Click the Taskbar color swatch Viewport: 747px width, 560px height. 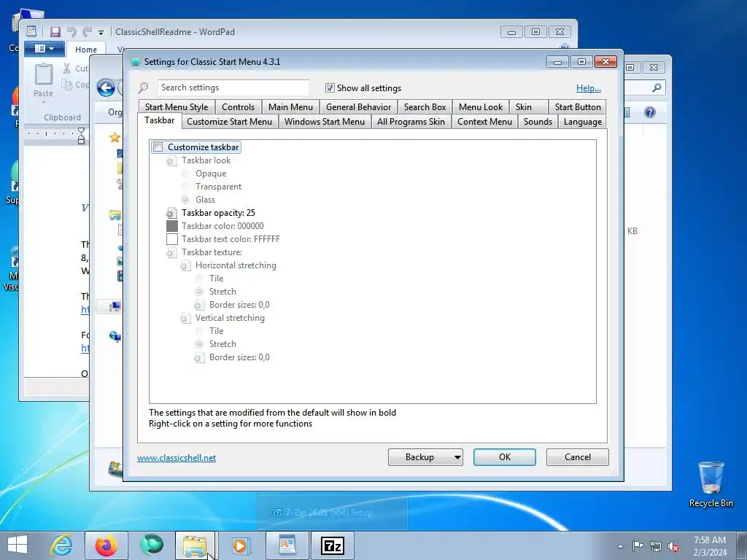coord(172,226)
